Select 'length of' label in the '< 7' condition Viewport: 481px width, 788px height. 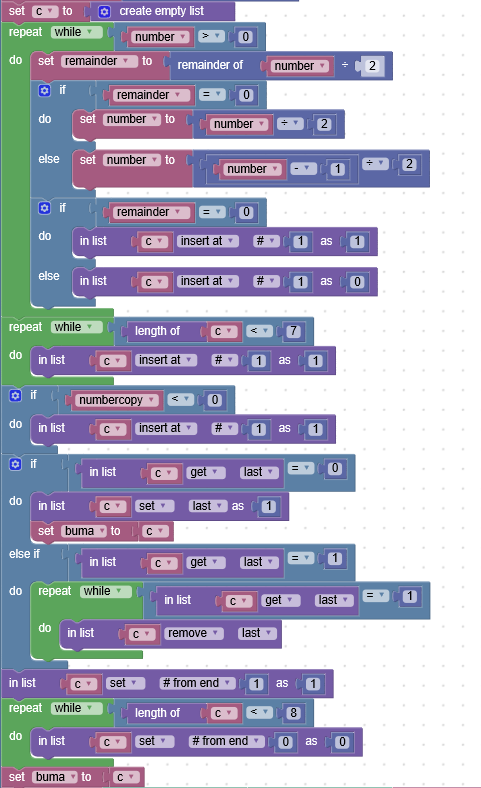tap(157, 331)
